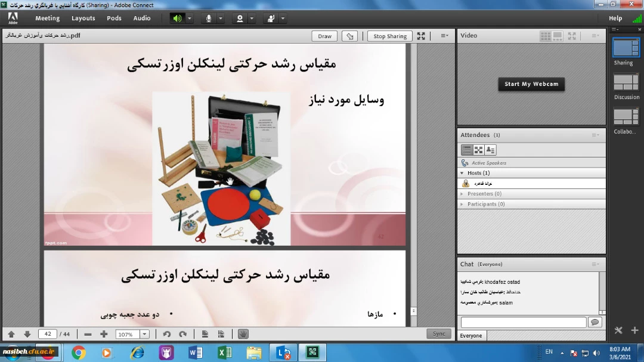Click the pointer tool next to Draw
Image resolution: width=644 pixels, height=362 pixels.
(351, 36)
